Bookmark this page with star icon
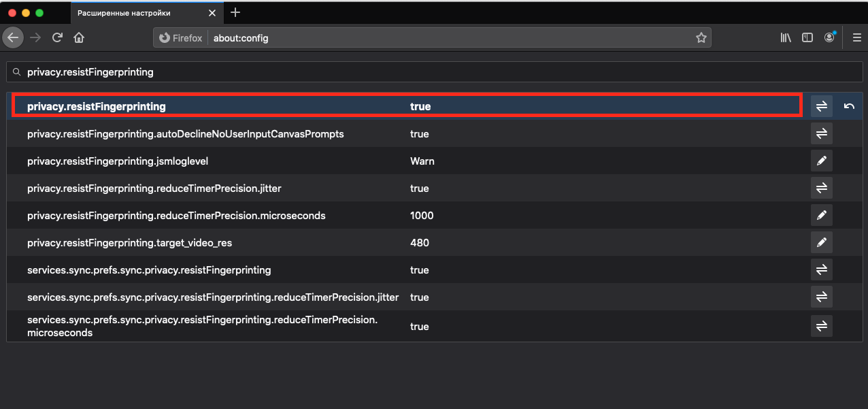Image resolution: width=868 pixels, height=409 pixels. (x=701, y=38)
